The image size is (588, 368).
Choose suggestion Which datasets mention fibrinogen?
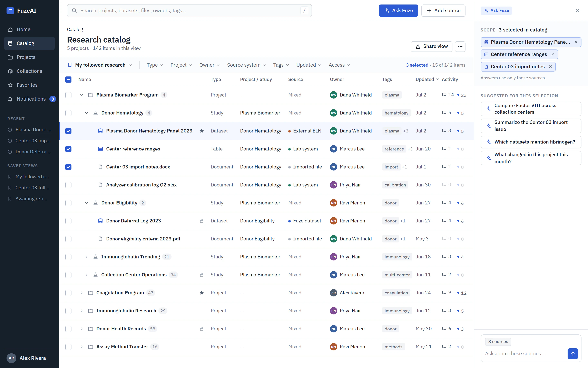pyautogui.click(x=531, y=142)
